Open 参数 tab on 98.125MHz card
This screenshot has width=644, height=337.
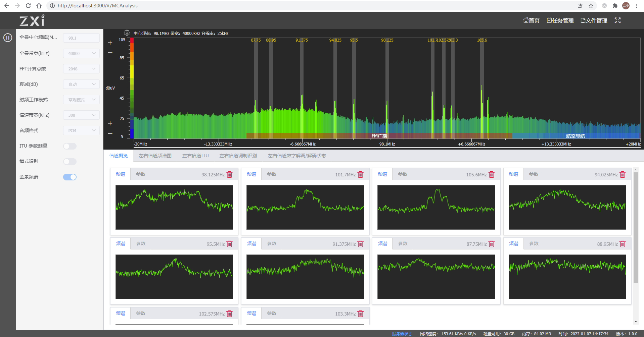141,174
